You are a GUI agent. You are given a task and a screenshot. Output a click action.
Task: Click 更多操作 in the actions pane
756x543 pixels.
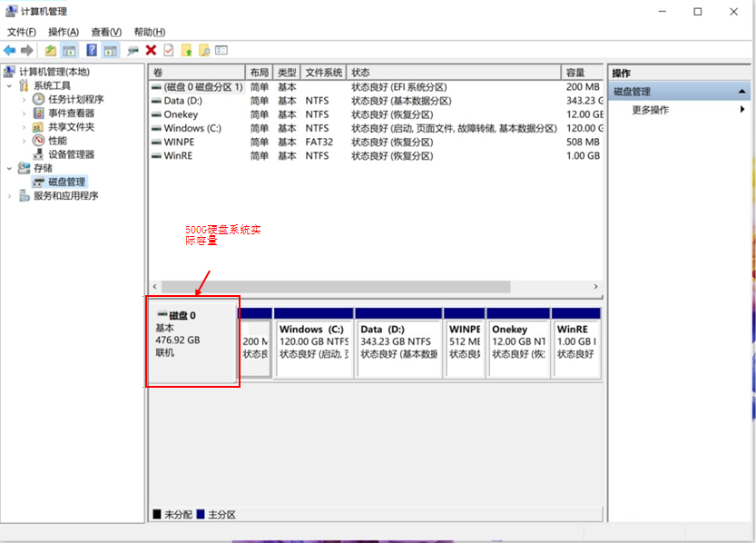651,110
